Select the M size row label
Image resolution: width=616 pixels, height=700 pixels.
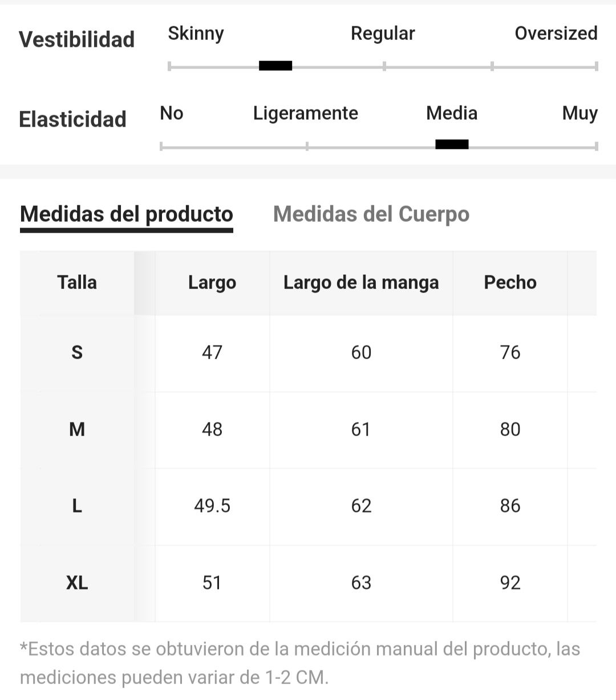77,429
